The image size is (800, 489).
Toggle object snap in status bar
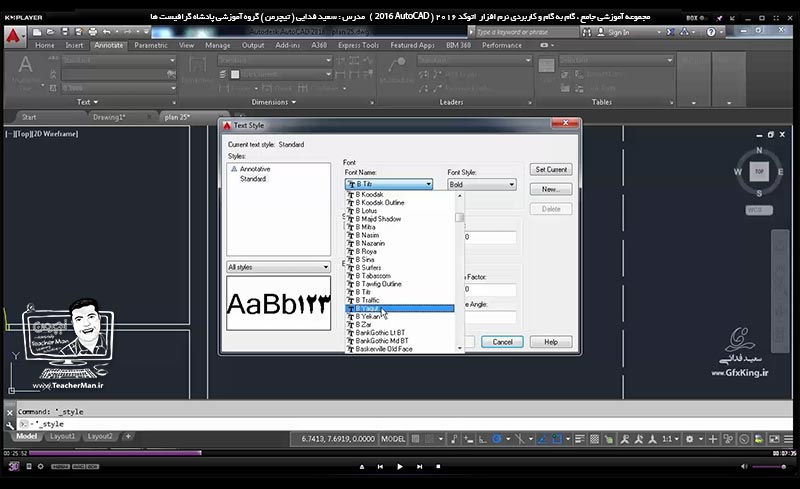pyautogui.click(x=557, y=438)
